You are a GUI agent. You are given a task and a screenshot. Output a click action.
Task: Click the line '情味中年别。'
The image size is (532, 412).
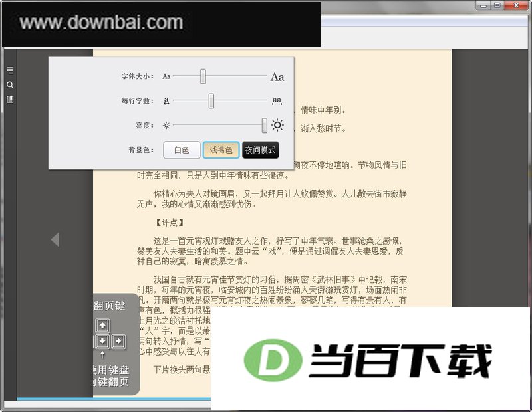pyautogui.click(x=324, y=110)
